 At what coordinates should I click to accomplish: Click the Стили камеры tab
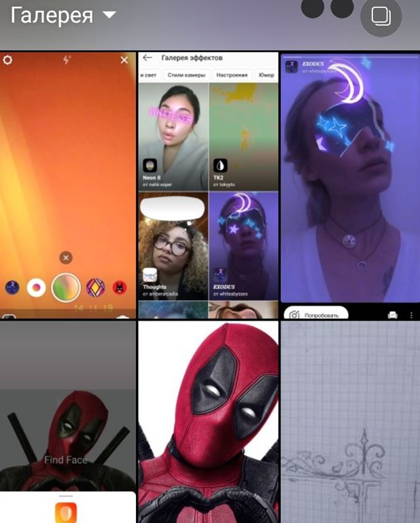tap(186, 75)
